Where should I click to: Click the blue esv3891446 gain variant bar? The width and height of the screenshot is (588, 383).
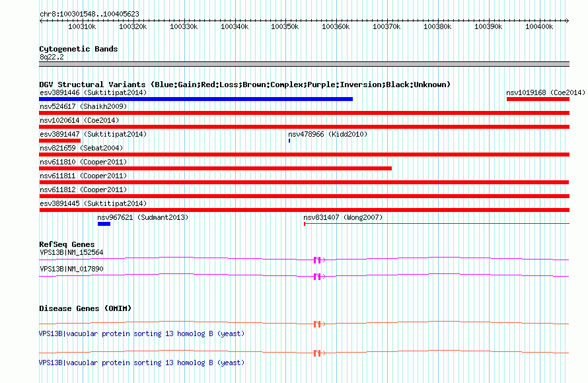click(196, 99)
